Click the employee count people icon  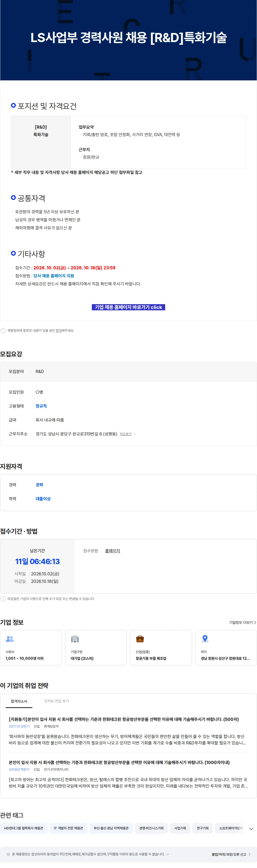point(10,639)
